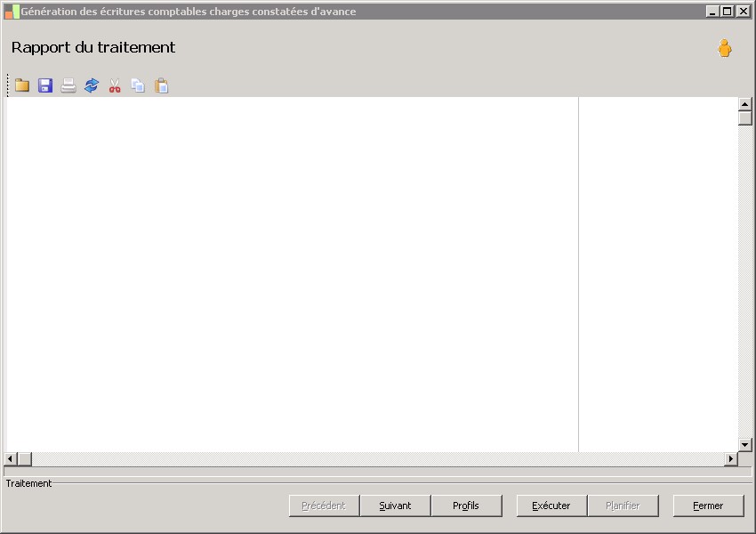Click the horizontal scrollbar right arrow

coord(731,458)
